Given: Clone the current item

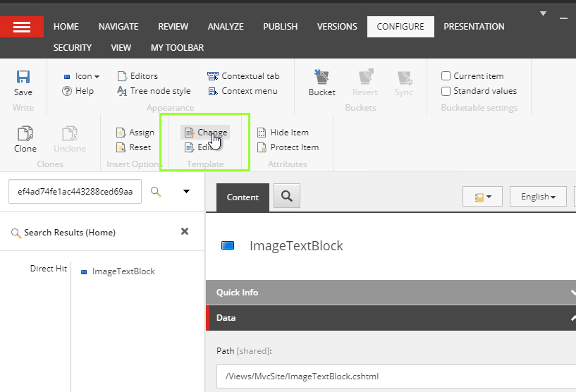Looking at the screenshot, I should 25,139.
